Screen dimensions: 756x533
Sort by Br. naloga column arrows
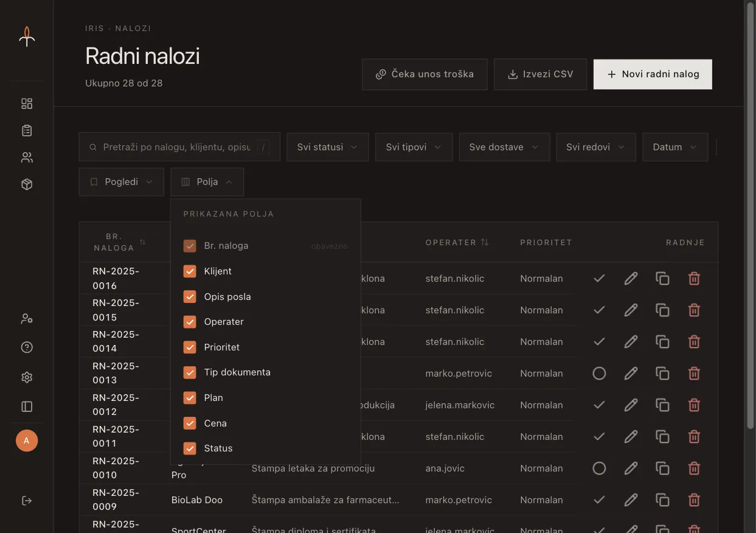(142, 242)
